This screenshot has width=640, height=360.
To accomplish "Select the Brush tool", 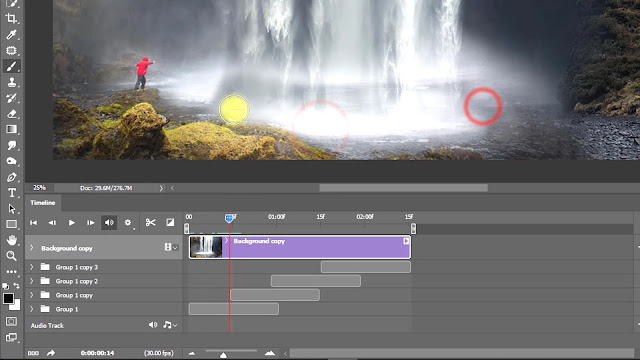I will (11, 66).
